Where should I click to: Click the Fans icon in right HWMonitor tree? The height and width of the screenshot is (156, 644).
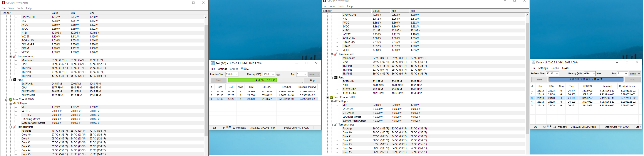(x=335, y=78)
